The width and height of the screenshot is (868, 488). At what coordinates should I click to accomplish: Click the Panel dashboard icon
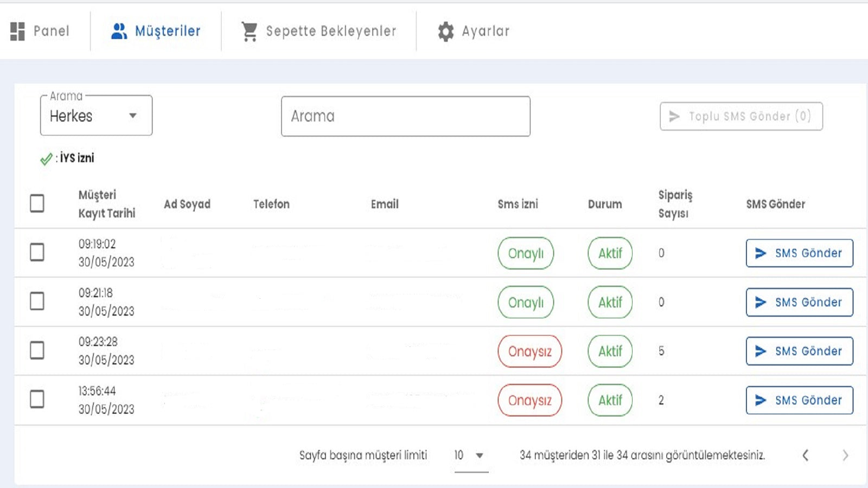(17, 31)
